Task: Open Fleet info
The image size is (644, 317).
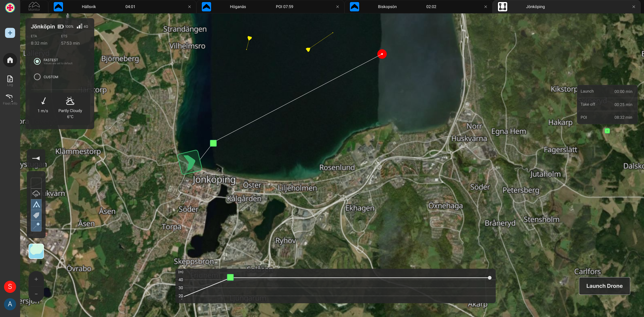Action: (10, 99)
